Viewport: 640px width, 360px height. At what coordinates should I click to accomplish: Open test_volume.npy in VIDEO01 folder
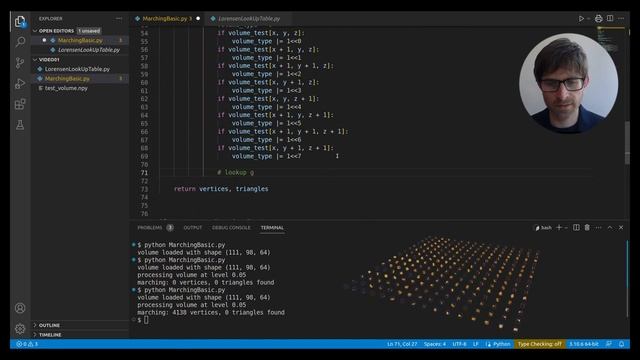(x=66, y=88)
